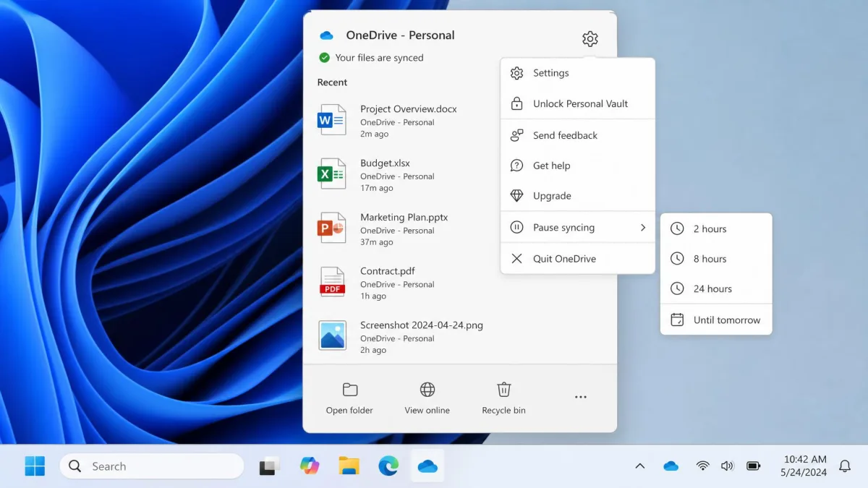868x488 pixels.
Task: Click the 37m ago timestamp
Action: point(377,242)
